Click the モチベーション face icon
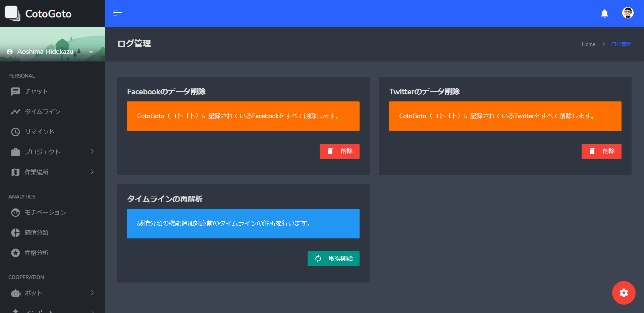644x313 pixels. [15, 212]
